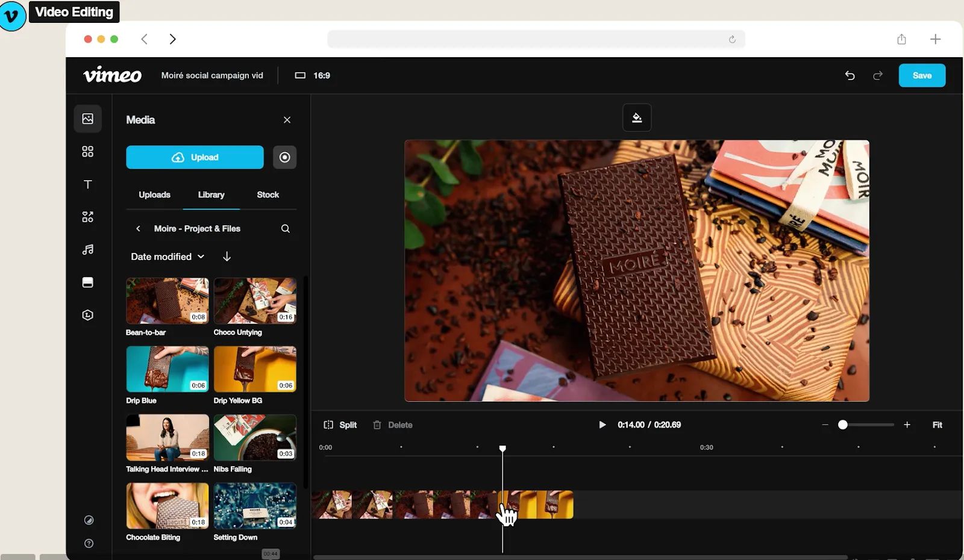964x560 pixels.
Task: Select the yellow drip clip on timeline
Action: pos(536,505)
